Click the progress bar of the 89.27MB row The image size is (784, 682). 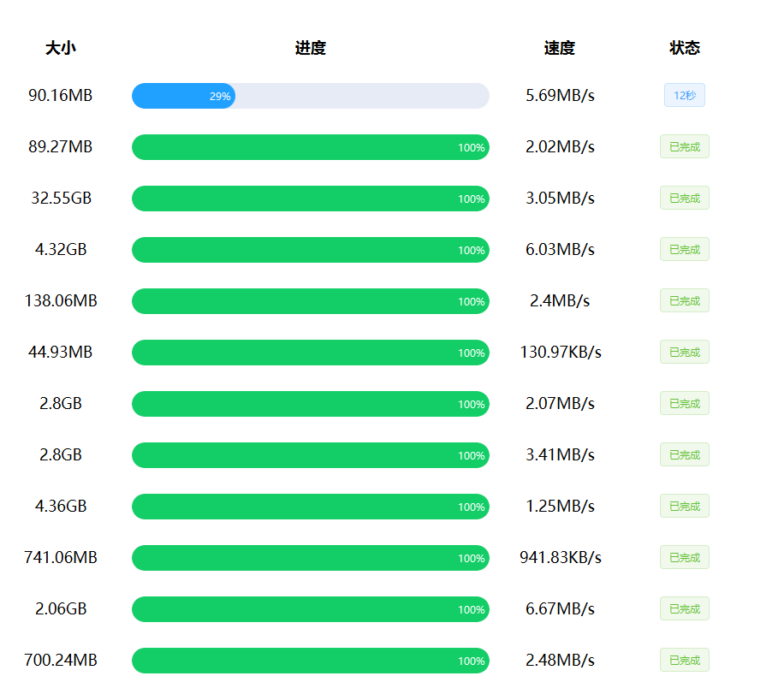click(311, 147)
